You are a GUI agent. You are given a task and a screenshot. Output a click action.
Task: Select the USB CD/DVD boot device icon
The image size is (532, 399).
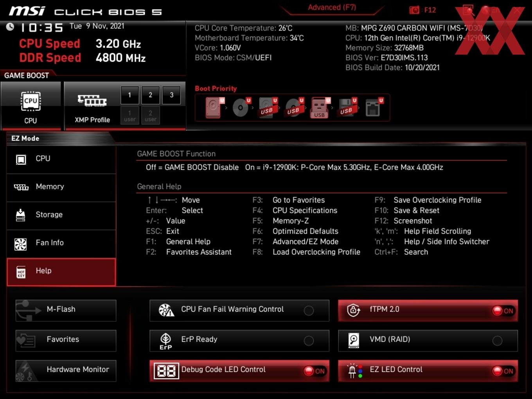[x=294, y=107]
